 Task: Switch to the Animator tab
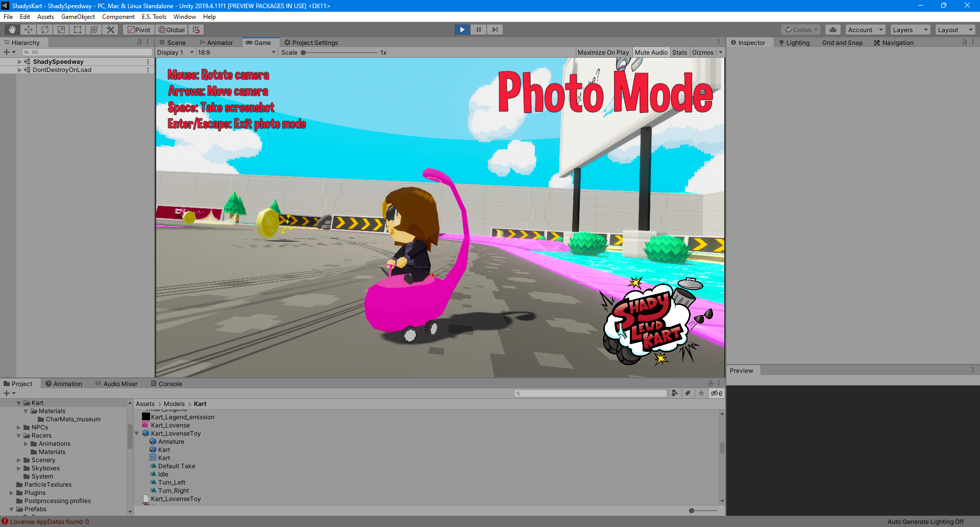pyautogui.click(x=216, y=42)
